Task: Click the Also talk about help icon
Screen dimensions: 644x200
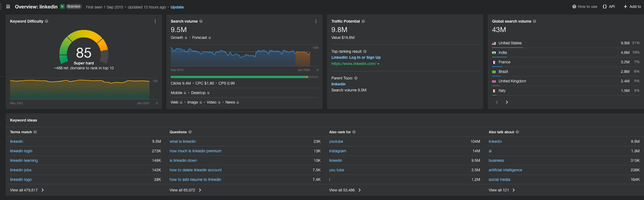Action: pos(517,132)
